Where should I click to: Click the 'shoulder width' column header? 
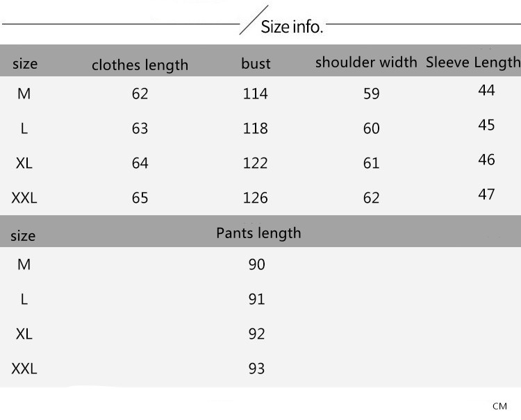366,62
